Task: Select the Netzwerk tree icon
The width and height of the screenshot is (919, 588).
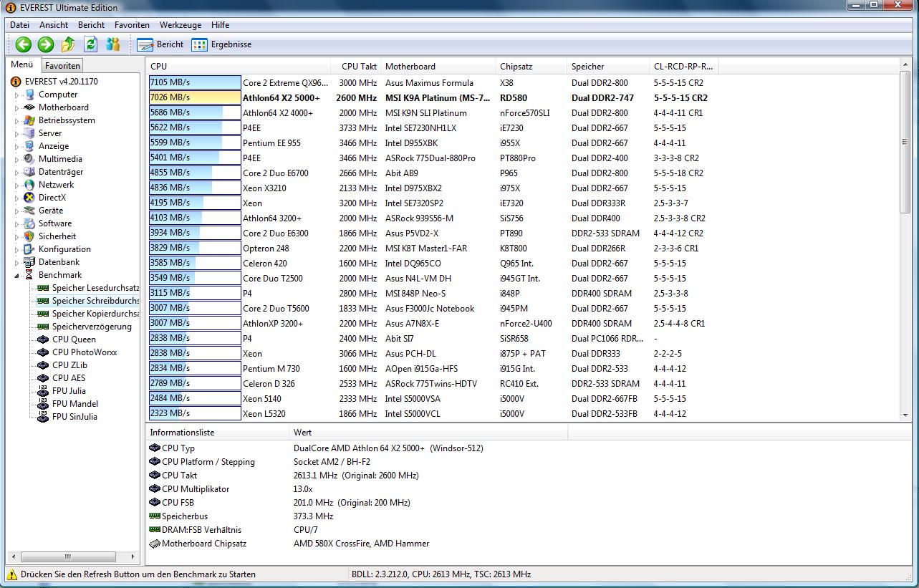Action: click(29, 185)
